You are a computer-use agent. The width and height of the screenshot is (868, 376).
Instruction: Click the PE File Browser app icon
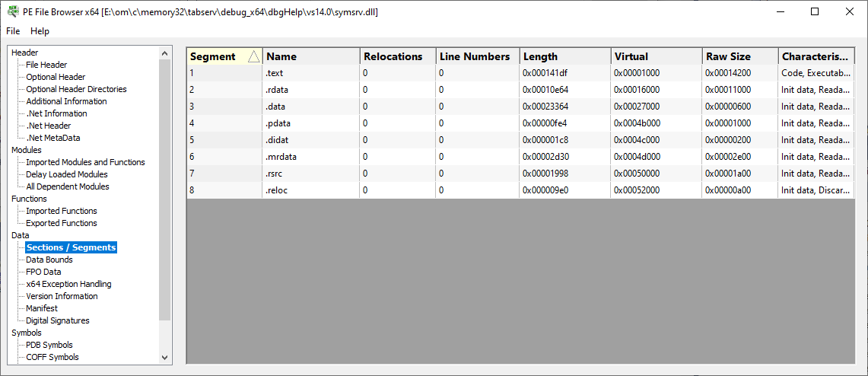coord(12,11)
